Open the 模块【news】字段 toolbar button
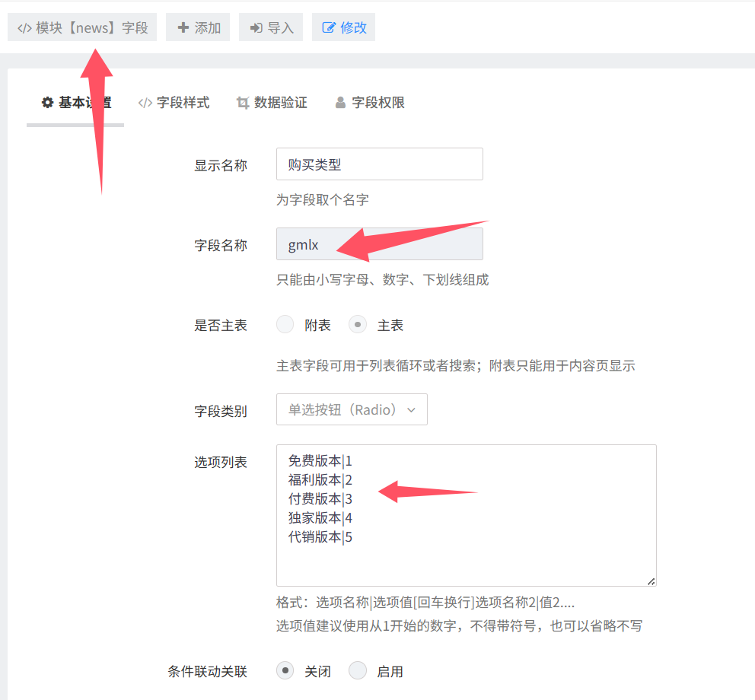 [x=82, y=27]
